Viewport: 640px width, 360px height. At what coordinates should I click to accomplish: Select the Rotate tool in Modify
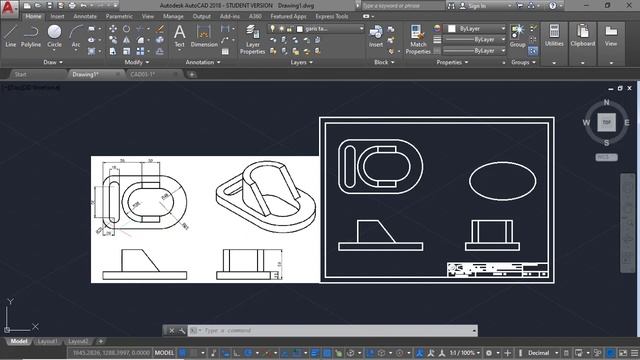click(127, 29)
